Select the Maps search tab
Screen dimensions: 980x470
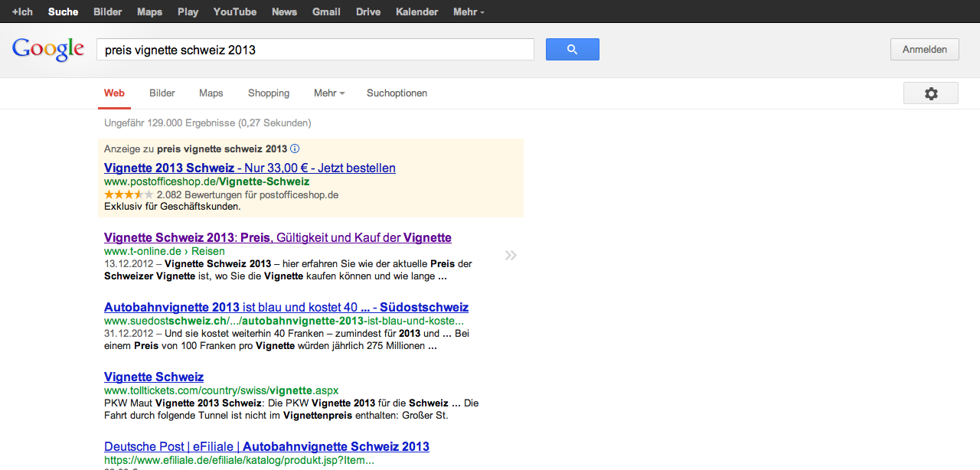[x=211, y=93]
